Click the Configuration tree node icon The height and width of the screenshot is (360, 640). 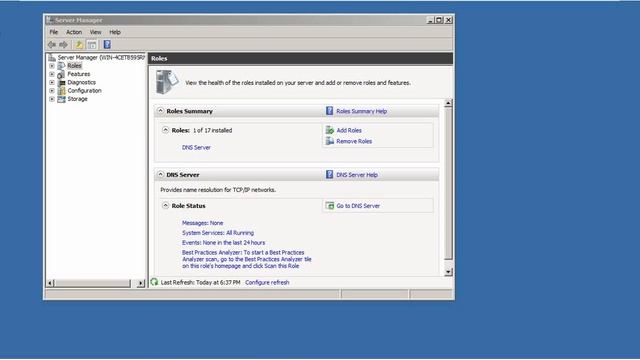(x=61, y=91)
